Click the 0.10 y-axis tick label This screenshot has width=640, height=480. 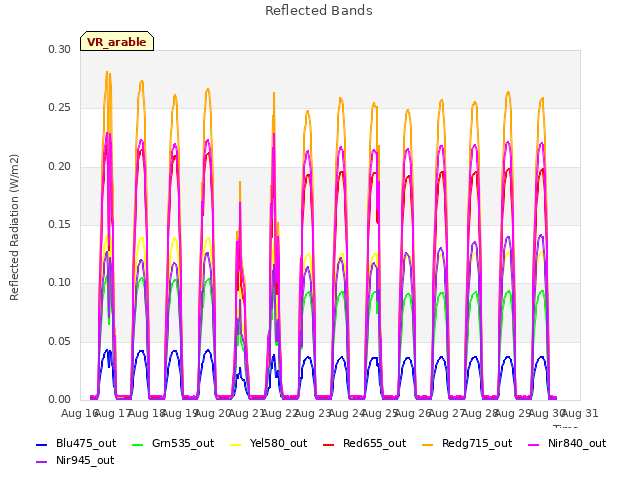pos(59,283)
